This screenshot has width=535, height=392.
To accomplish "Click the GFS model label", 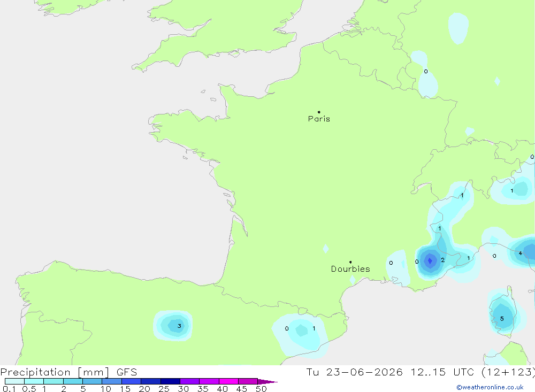I will pyautogui.click(x=127, y=372).
